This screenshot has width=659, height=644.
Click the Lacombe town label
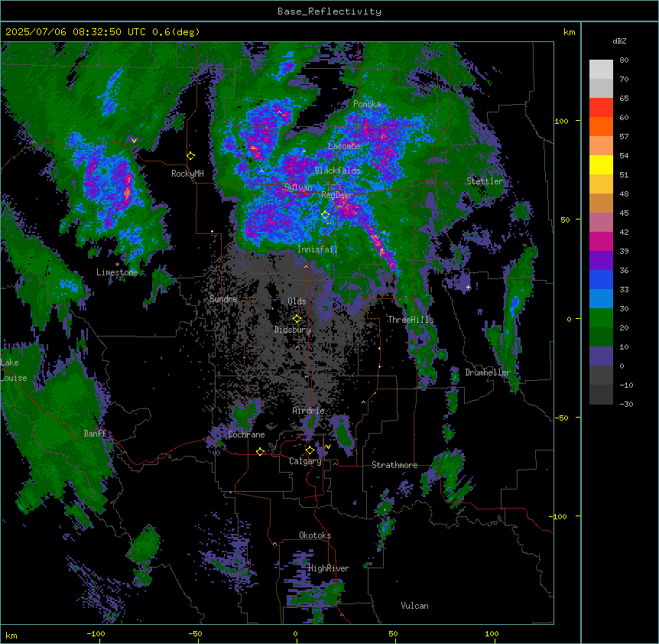[344, 146]
